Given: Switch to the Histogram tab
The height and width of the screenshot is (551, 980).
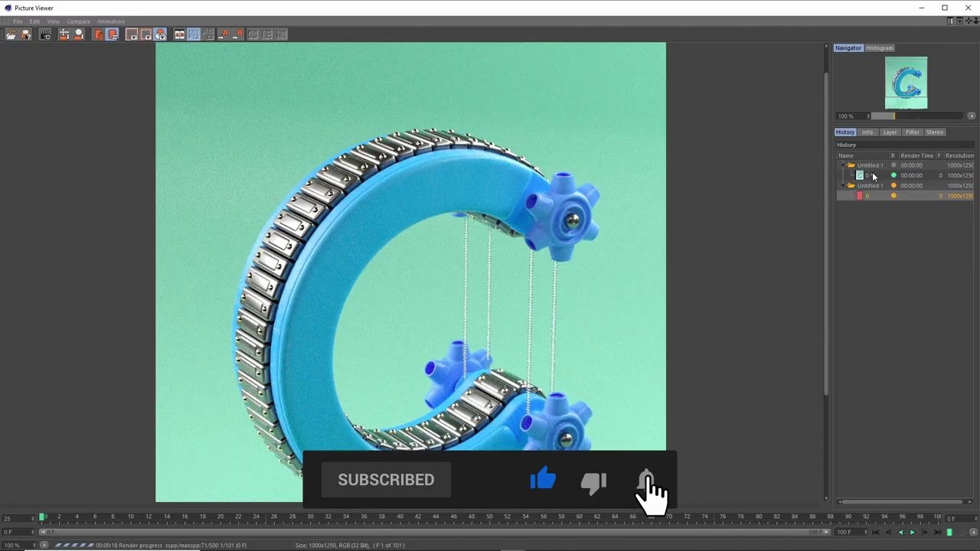Looking at the screenshot, I should click(879, 47).
